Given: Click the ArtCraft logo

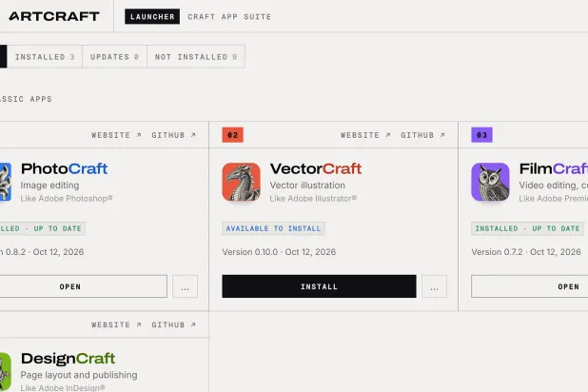Looking at the screenshot, I should pos(54,16).
